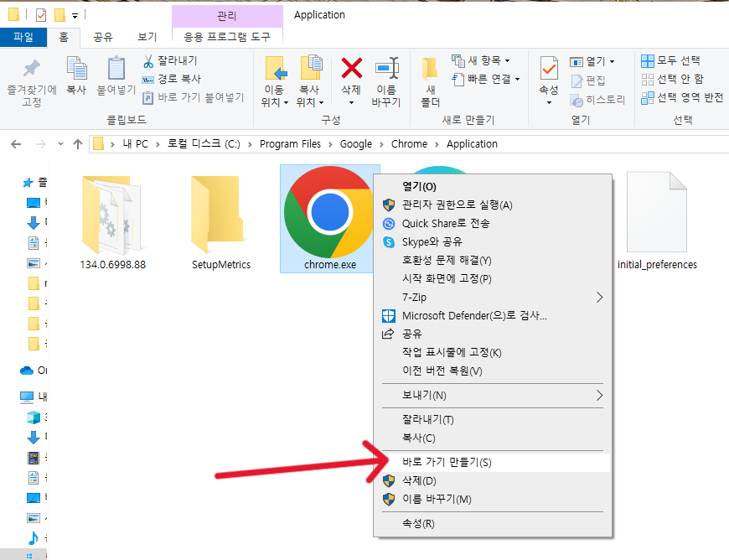729x560 pixels.
Task: Choose Open (열기(O)) from the context menu
Action: tap(493, 187)
